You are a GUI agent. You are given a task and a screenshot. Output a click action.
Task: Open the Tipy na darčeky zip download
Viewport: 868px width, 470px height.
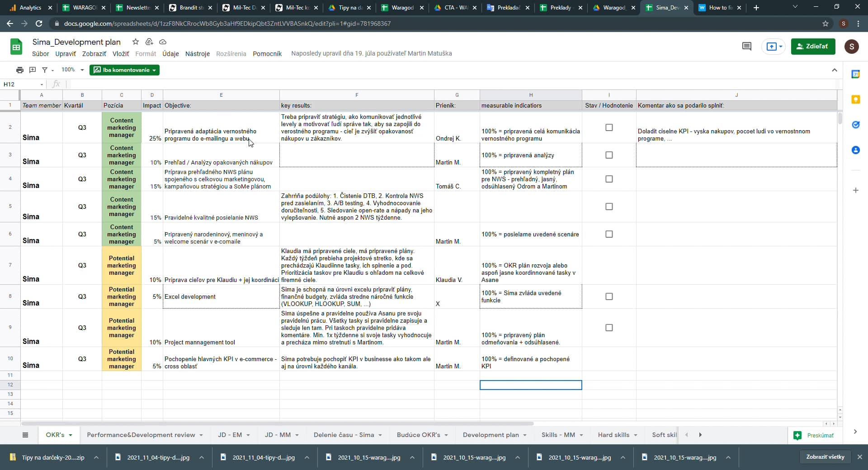point(54,457)
